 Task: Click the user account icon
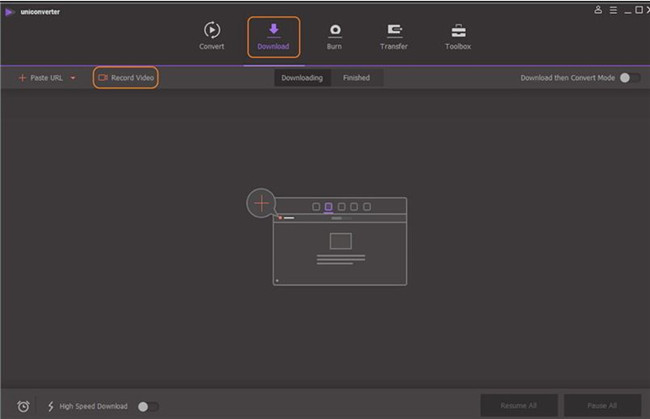pyautogui.click(x=599, y=9)
